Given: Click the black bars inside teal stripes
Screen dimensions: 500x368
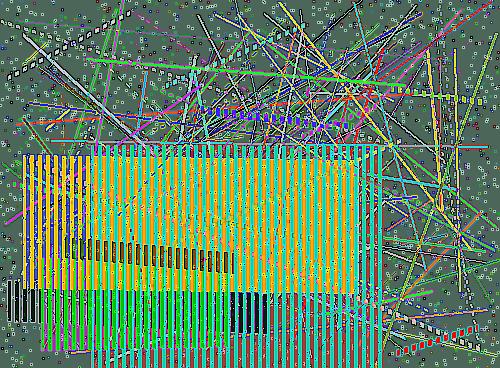Looking at the screenshot, I should [x=249, y=313].
